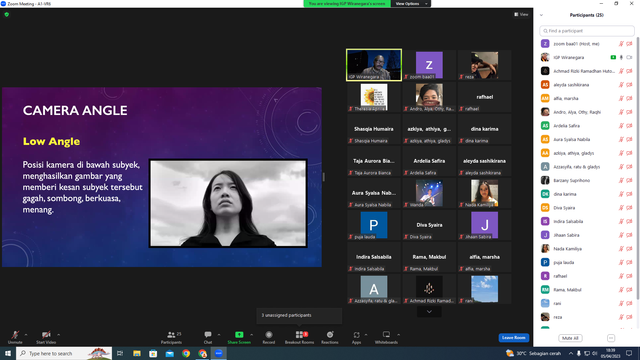Screen dimensions: 640x360
Task: Open Task View on taskbar
Action: click(120, 353)
